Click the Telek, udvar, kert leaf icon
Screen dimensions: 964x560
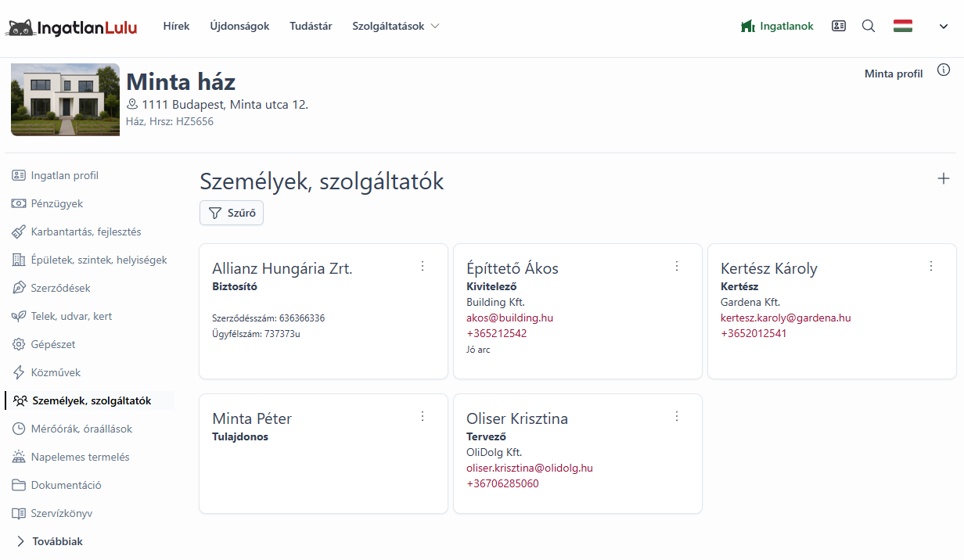[19, 316]
